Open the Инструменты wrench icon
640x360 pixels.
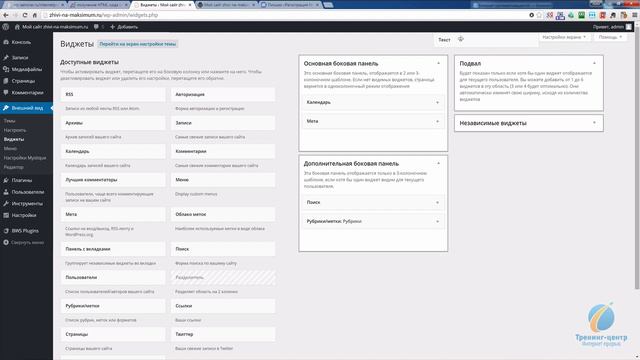click(6, 203)
